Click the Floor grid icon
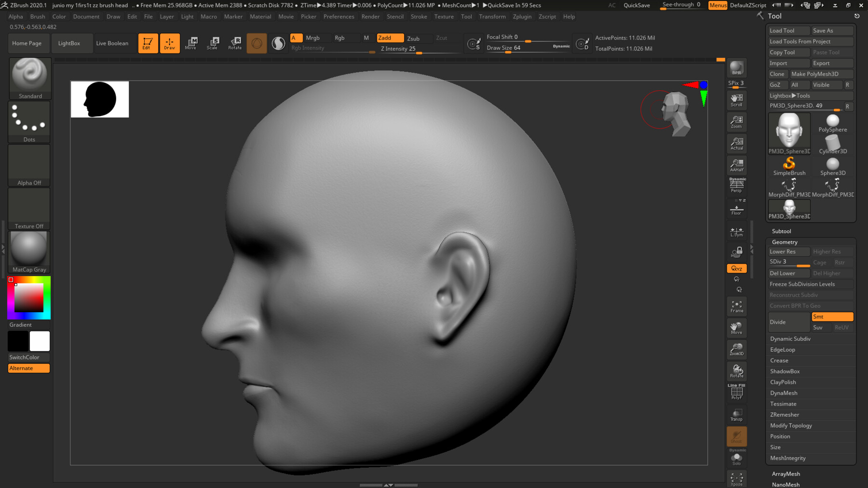 pos(736,210)
